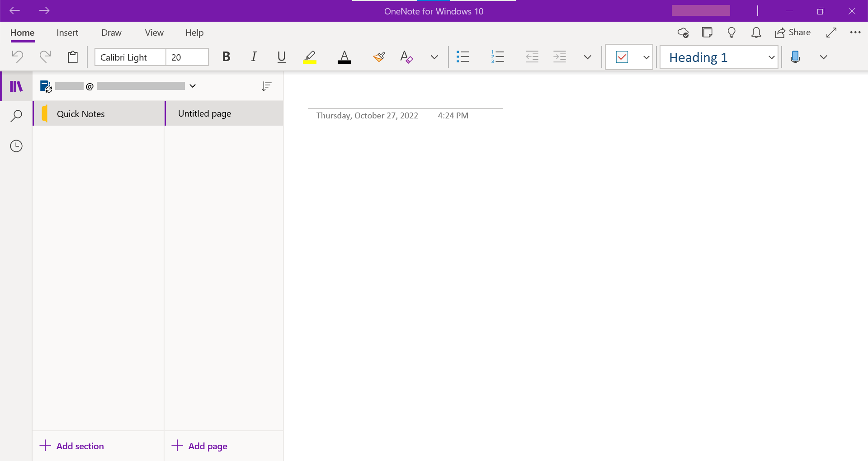Click the Forward navigation arrow
868x461 pixels.
[x=44, y=10]
